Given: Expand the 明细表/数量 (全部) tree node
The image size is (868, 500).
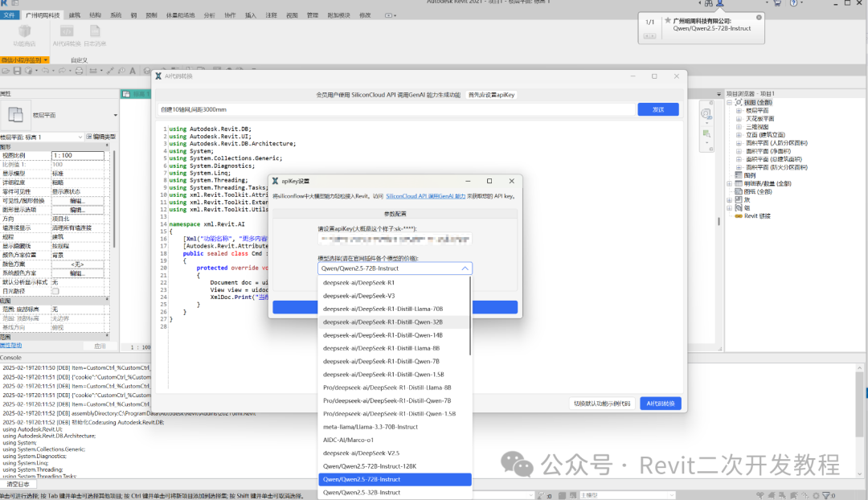Looking at the screenshot, I should click(730, 183).
